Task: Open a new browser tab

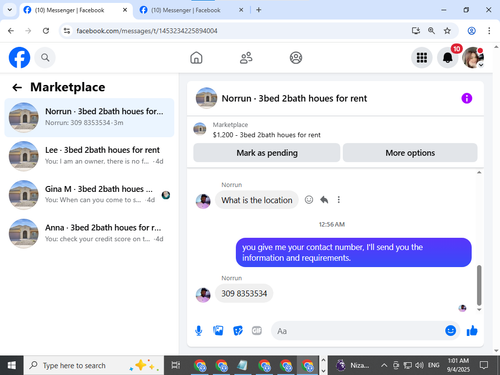Action: pos(259,10)
